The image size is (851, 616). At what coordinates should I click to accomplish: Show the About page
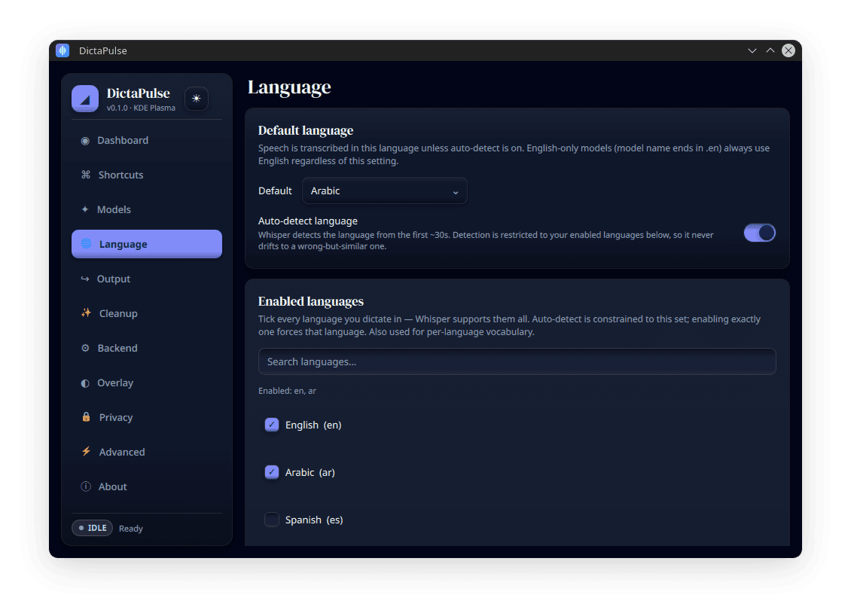click(x=147, y=486)
